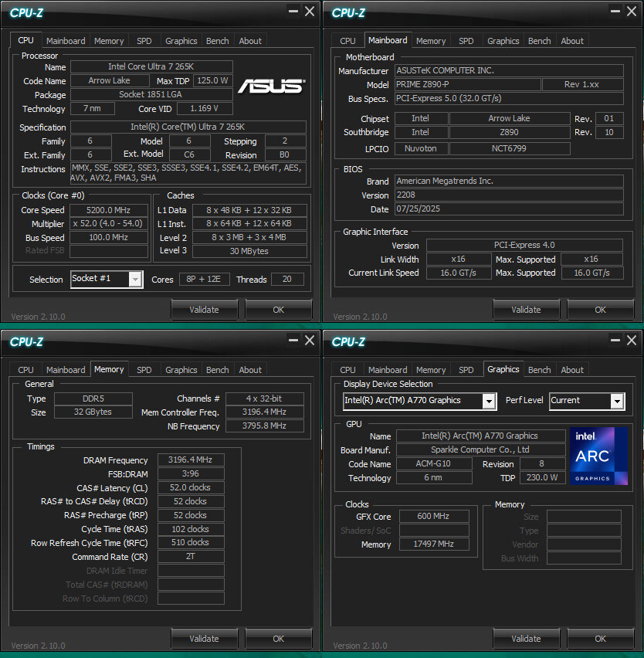The height and width of the screenshot is (658, 644).
Task: Switch to the CPU tab in the Mainboard window
Action: [x=347, y=40]
